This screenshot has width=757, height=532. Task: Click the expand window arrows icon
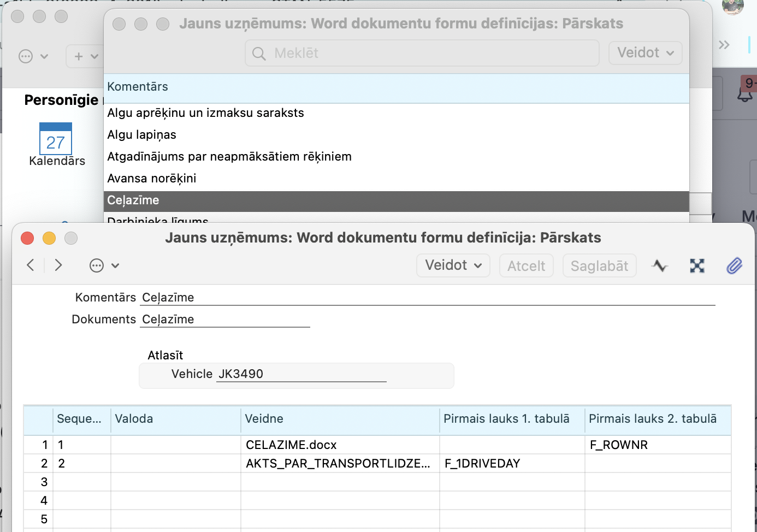click(697, 266)
